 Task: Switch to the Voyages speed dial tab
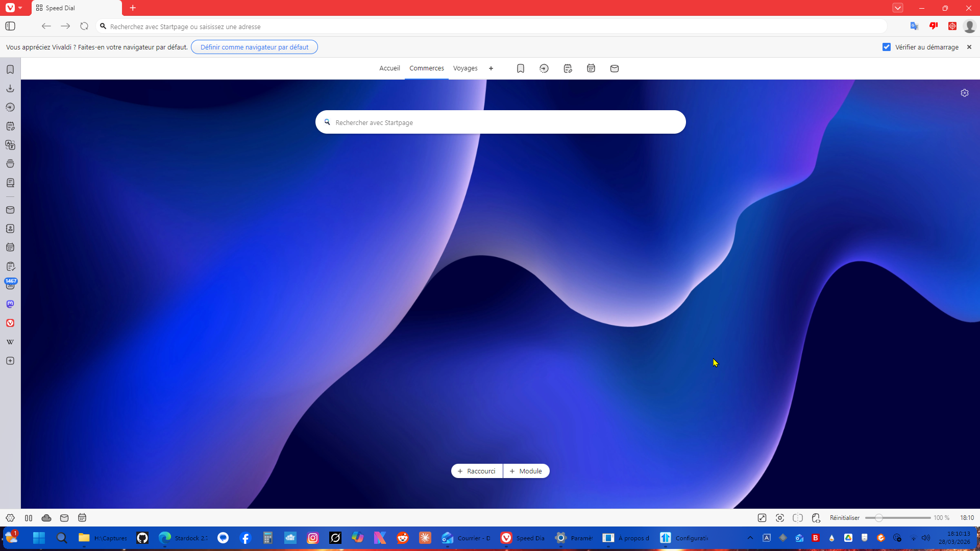pyautogui.click(x=465, y=68)
